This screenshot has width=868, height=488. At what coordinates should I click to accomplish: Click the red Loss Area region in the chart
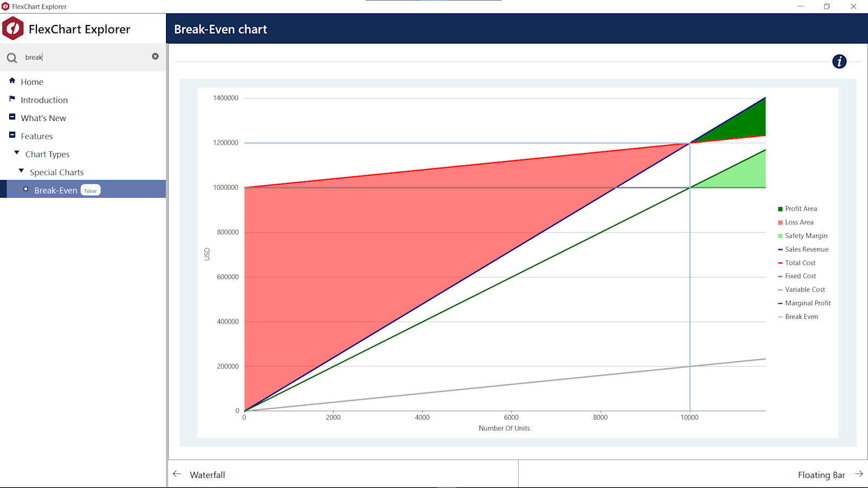tap(380, 244)
